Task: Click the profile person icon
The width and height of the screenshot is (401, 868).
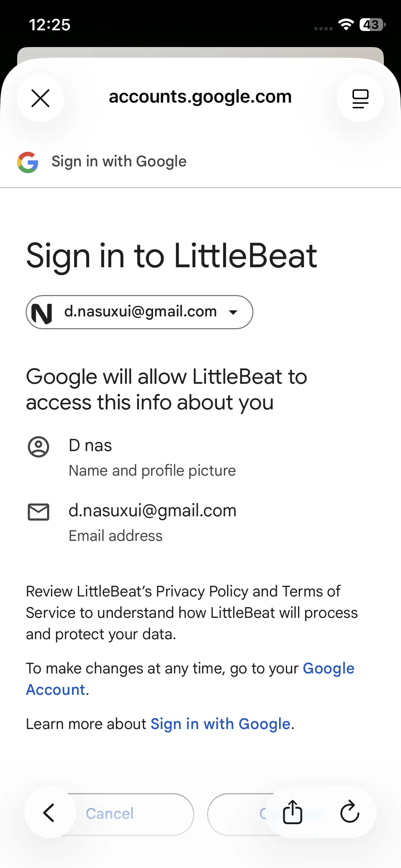Action: [38, 446]
